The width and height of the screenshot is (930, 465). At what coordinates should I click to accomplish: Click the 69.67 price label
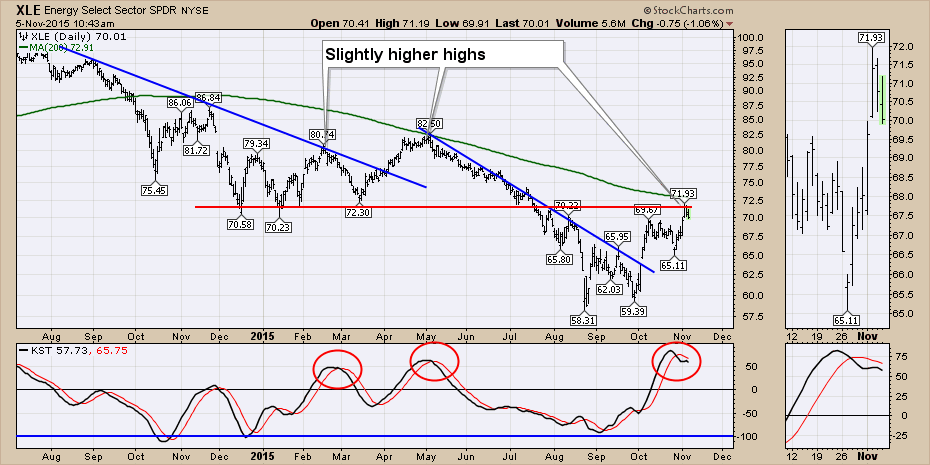(647, 210)
